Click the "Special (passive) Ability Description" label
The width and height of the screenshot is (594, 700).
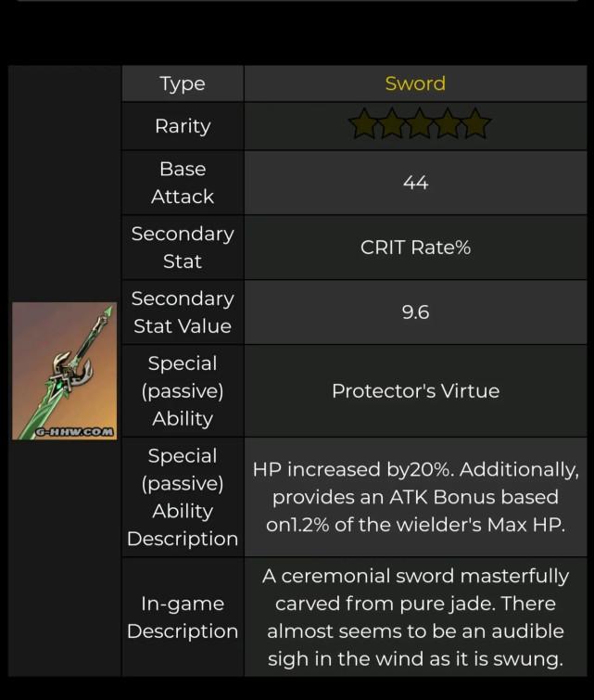tap(183, 497)
